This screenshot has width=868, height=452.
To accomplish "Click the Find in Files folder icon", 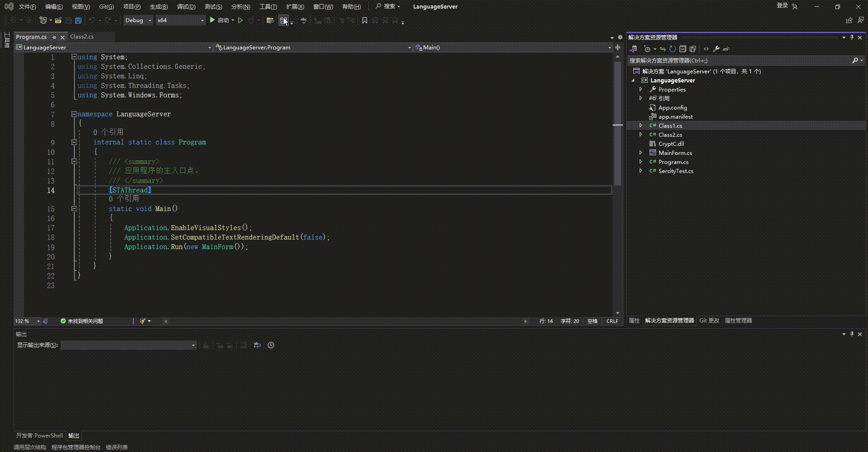I will (270, 20).
